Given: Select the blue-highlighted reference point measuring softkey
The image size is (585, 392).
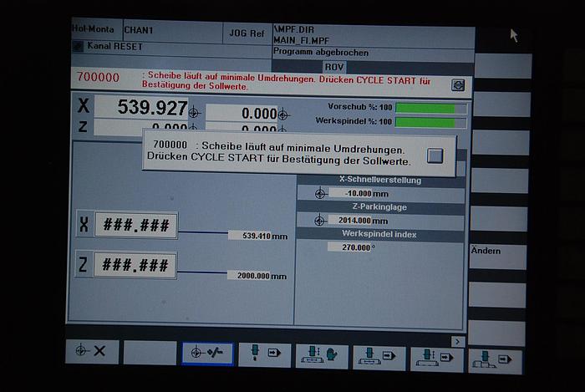Looking at the screenshot, I should tap(208, 354).
